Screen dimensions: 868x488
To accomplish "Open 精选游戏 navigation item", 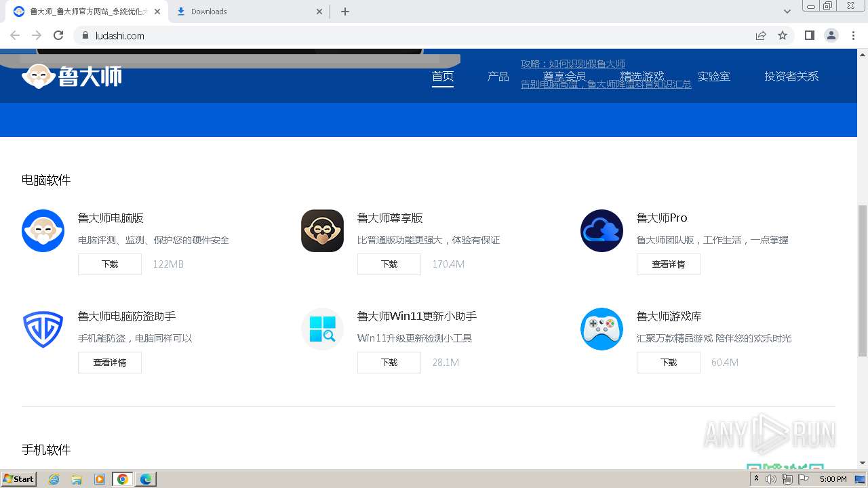I will (x=642, y=77).
